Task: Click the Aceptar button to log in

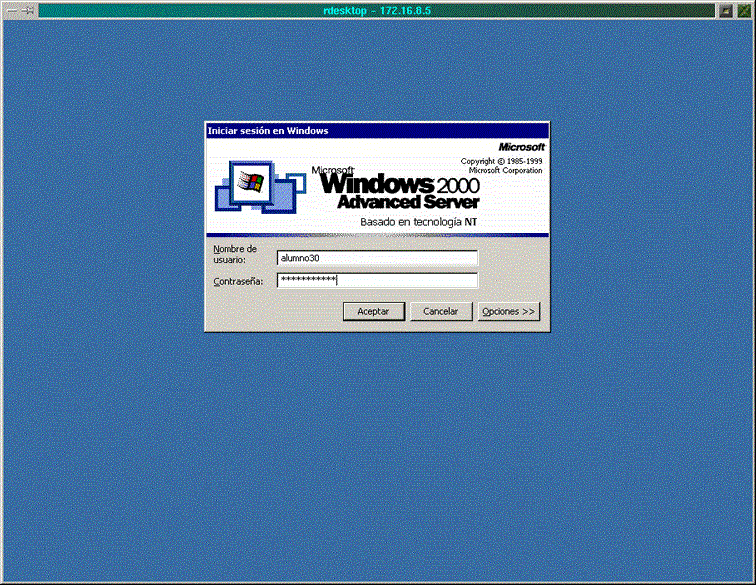Action: pos(374,312)
